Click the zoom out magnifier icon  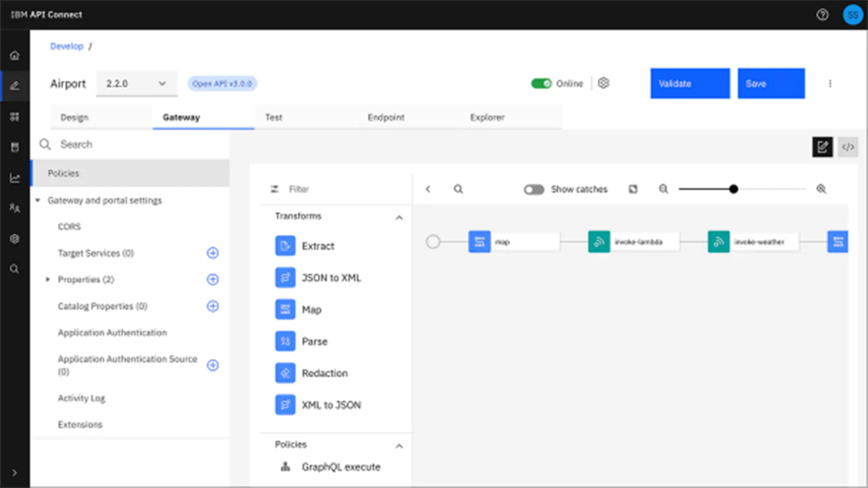[x=663, y=189]
